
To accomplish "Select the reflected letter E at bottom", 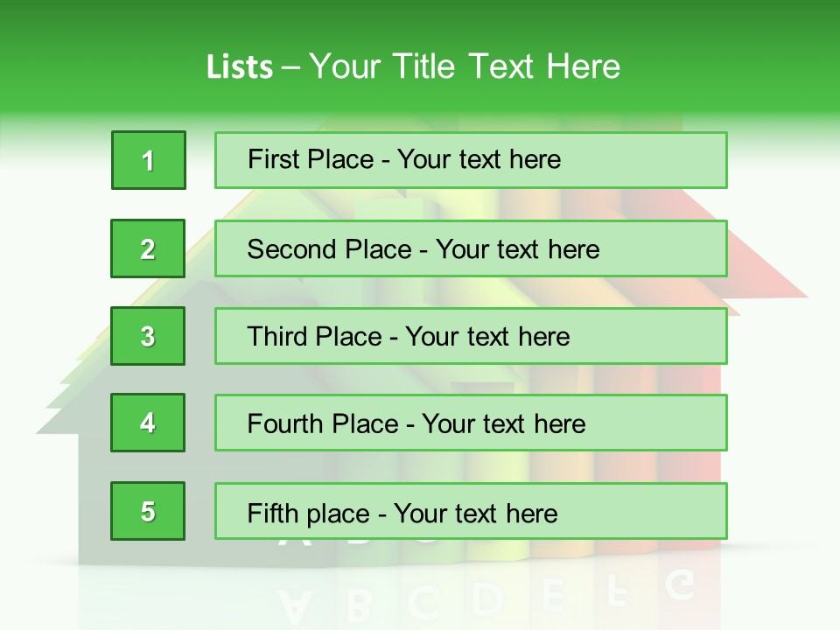I will coord(553,595).
